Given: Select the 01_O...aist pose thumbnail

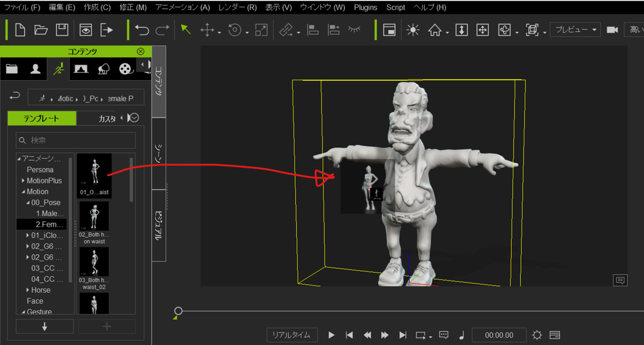Looking at the screenshot, I should [94, 175].
